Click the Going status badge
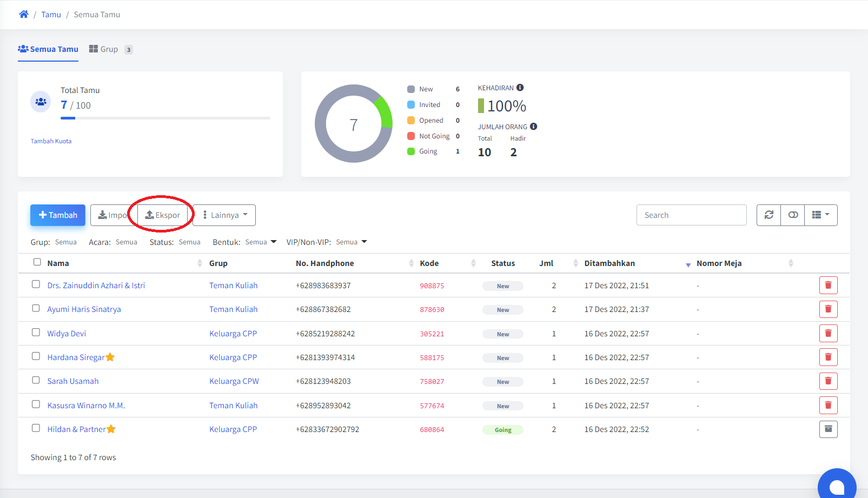Viewport: 868px width, 498px height. [x=503, y=430]
